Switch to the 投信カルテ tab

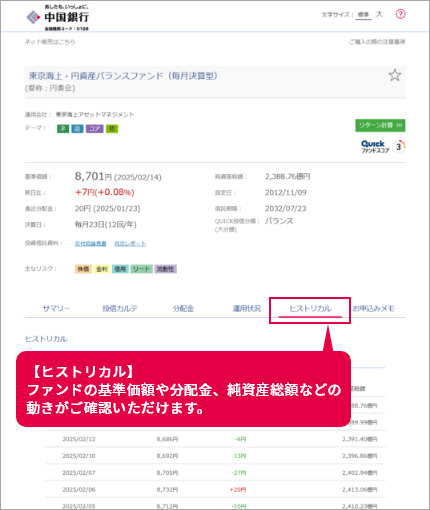point(120,309)
